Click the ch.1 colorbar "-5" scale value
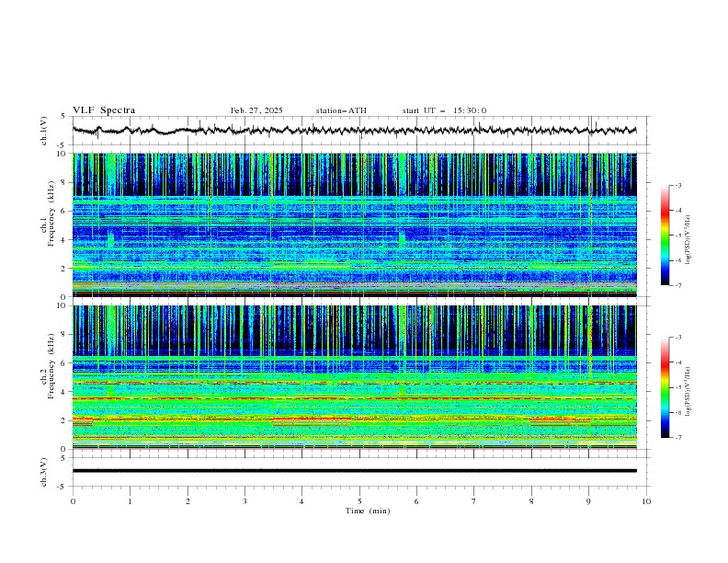Image resolution: width=728 pixels, height=563 pixels. [678, 236]
